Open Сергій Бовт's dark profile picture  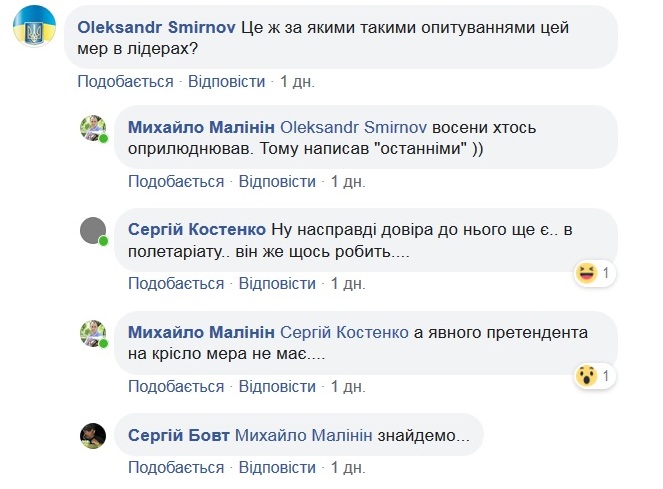[94, 434]
